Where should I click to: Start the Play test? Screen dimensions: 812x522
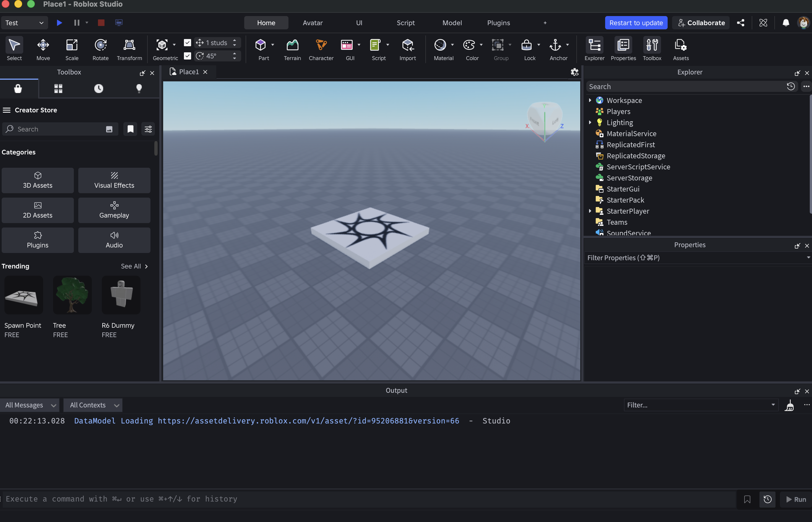click(59, 23)
